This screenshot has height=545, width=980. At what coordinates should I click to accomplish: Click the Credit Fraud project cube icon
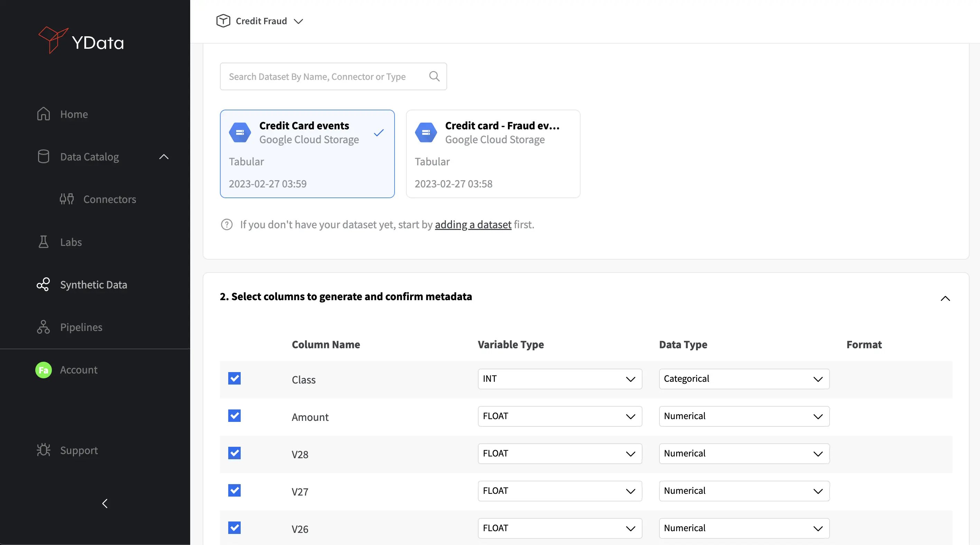click(223, 21)
